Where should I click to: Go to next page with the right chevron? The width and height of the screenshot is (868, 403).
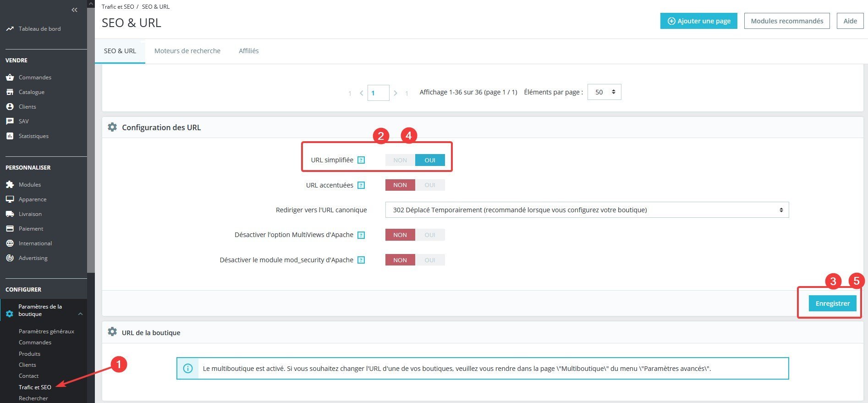click(x=396, y=93)
